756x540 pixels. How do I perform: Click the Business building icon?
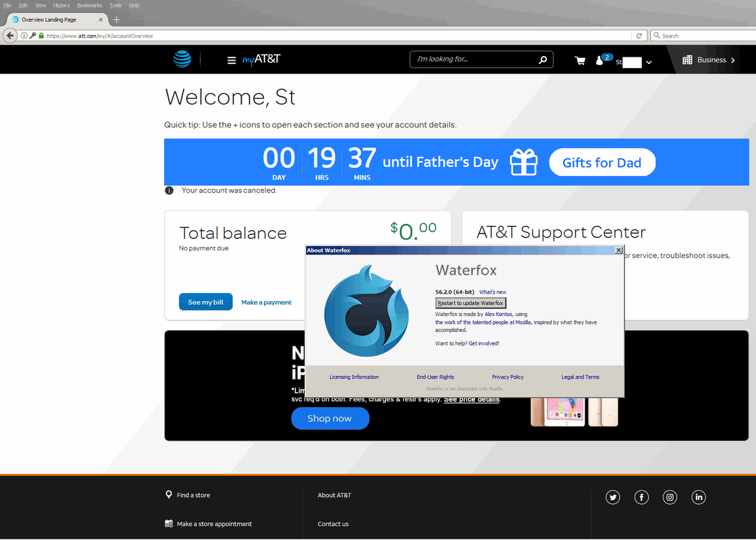[688, 60]
